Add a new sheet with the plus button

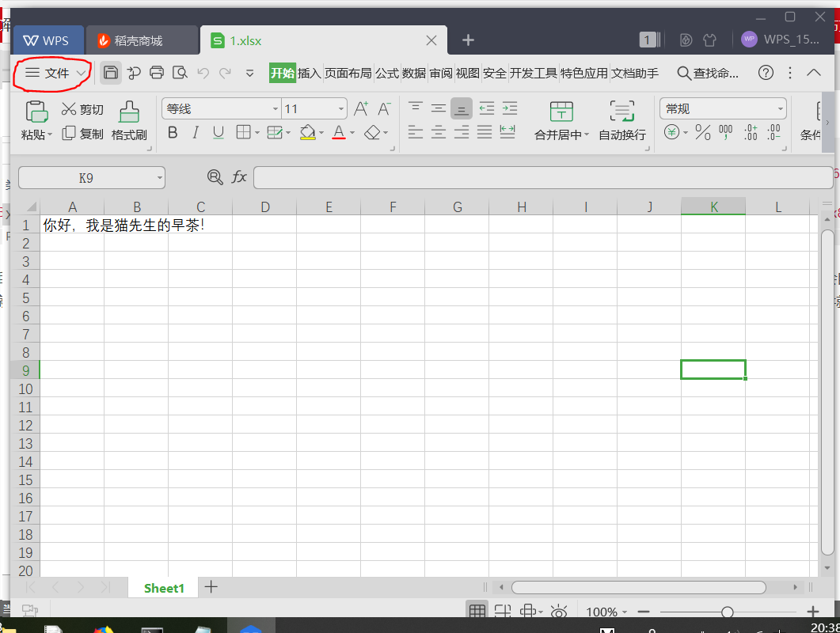point(211,587)
